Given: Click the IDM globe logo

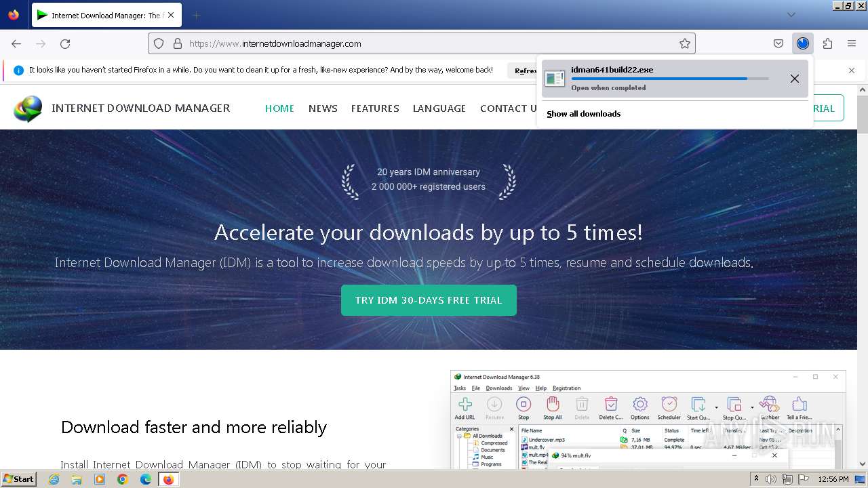Looking at the screenshot, I should (28, 108).
